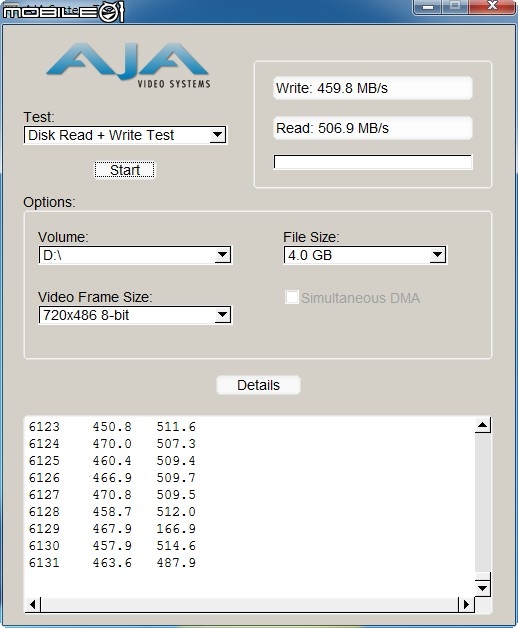Screen dimensions: 518x628
Task: Close the AJA test window
Action: click(492, 7)
